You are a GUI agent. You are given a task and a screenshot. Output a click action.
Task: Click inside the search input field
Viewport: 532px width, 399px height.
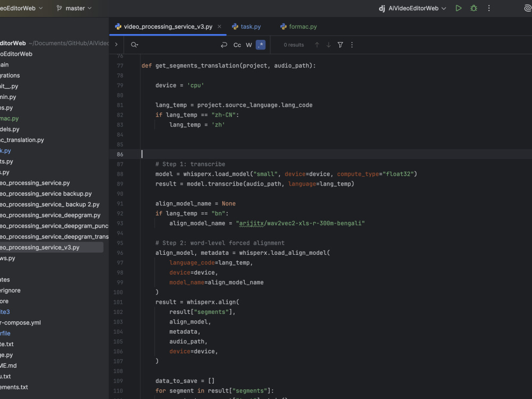point(178,45)
